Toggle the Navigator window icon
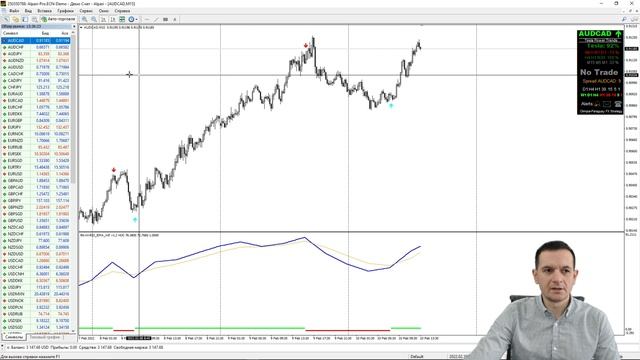 34,19
